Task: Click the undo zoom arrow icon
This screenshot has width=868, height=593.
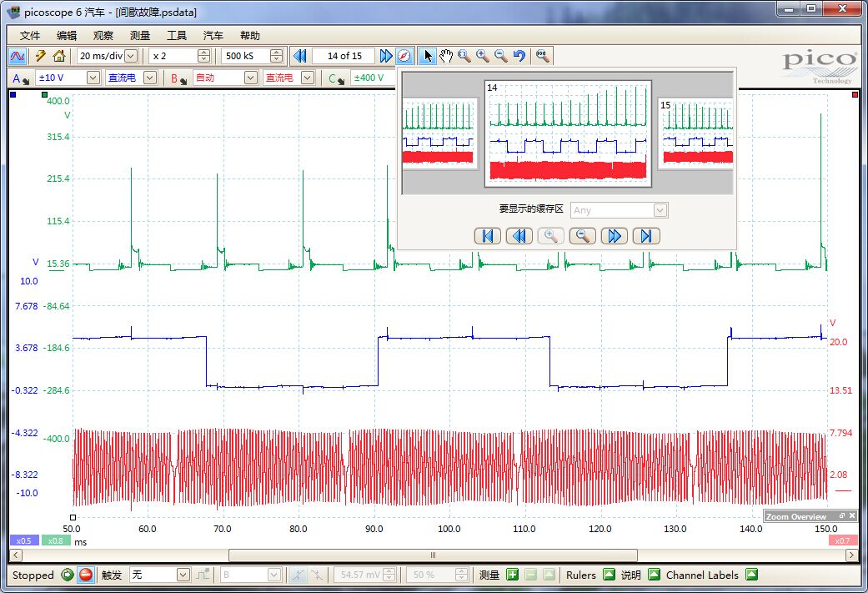Action: [519, 56]
